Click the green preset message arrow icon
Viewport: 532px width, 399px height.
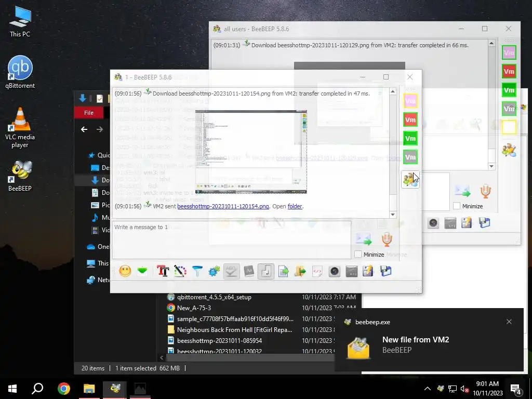pyautogui.click(x=142, y=271)
